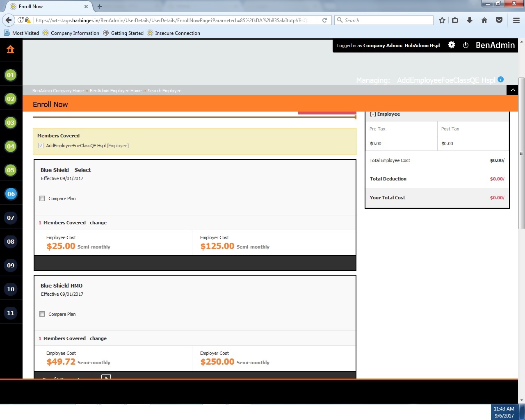Close the Enroll Now browser tab

[86, 7]
